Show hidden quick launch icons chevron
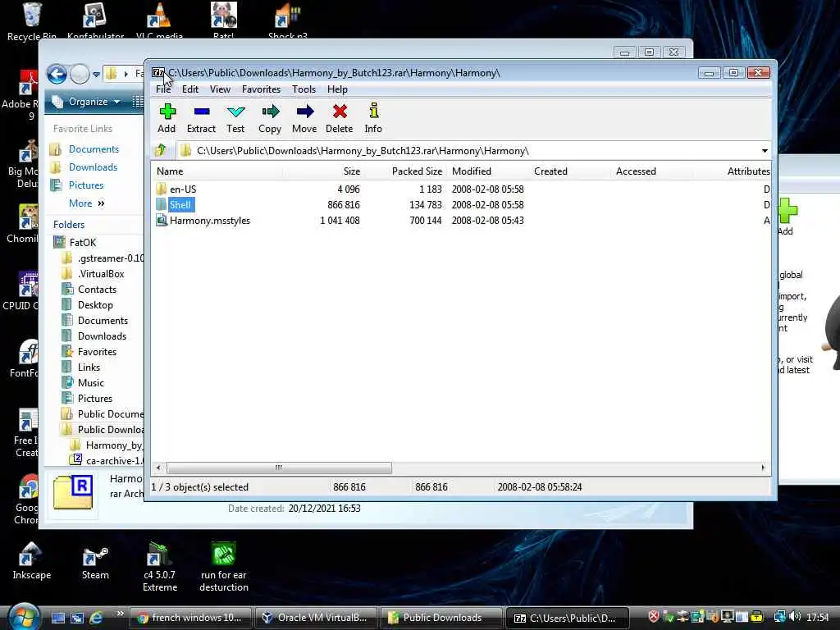Viewport: 840px width, 630px height. click(120, 614)
